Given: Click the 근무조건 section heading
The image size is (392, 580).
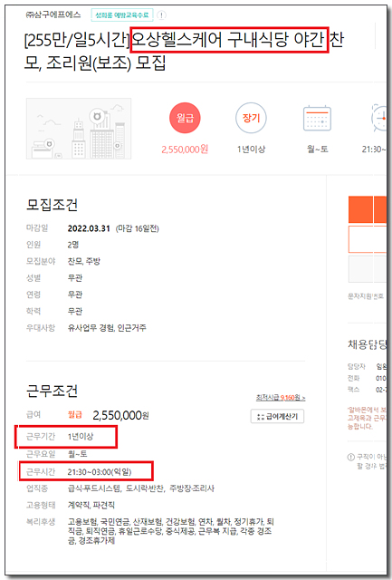Looking at the screenshot, I should pyautogui.click(x=52, y=391).
